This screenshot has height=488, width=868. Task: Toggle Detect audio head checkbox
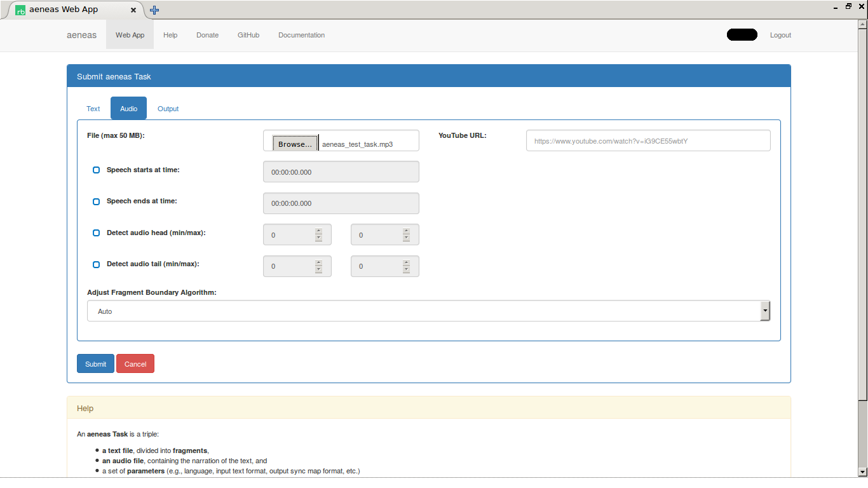pos(97,233)
